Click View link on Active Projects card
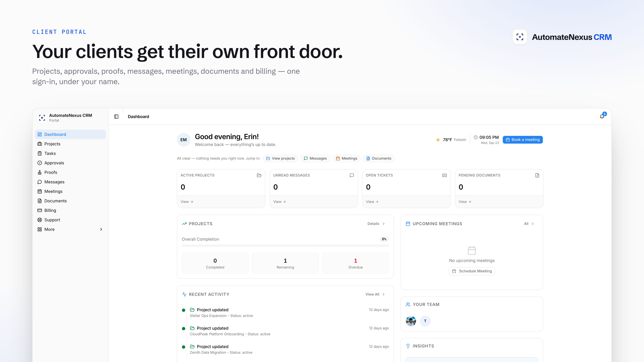 187,202
